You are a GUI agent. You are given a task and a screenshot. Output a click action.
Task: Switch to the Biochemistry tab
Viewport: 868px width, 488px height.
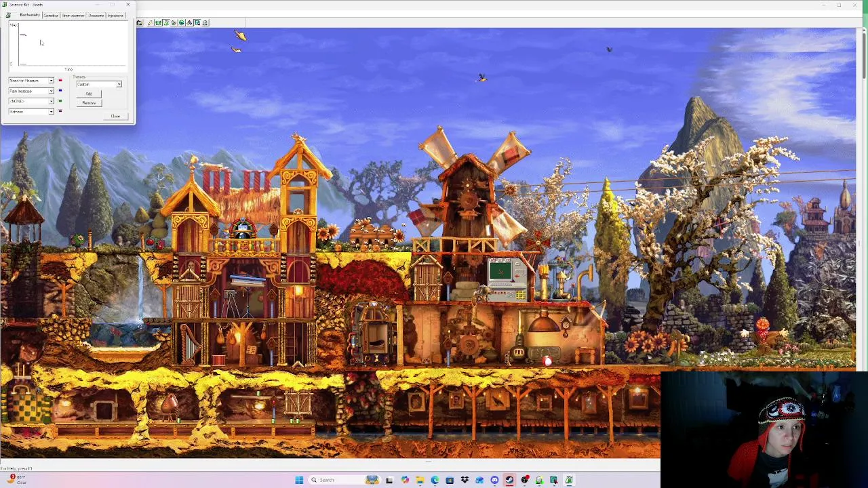coord(30,15)
